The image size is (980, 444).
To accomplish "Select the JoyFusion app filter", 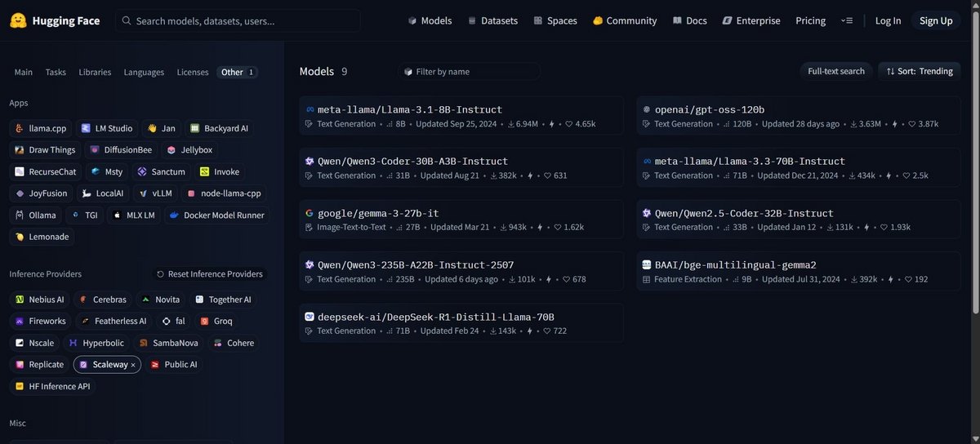I will click(41, 194).
